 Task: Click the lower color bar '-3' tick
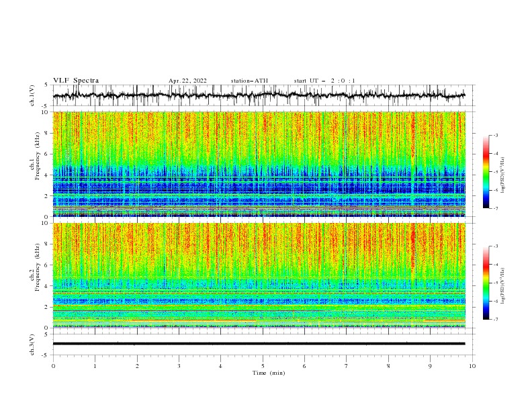(496, 246)
